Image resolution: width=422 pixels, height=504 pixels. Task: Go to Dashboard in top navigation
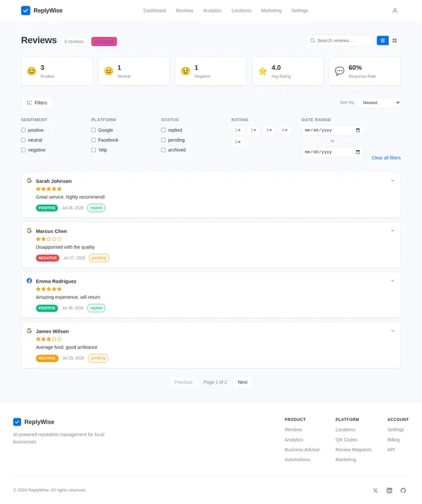click(x=155, y=11)
